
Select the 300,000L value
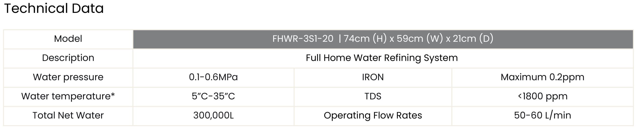[213, 115]
